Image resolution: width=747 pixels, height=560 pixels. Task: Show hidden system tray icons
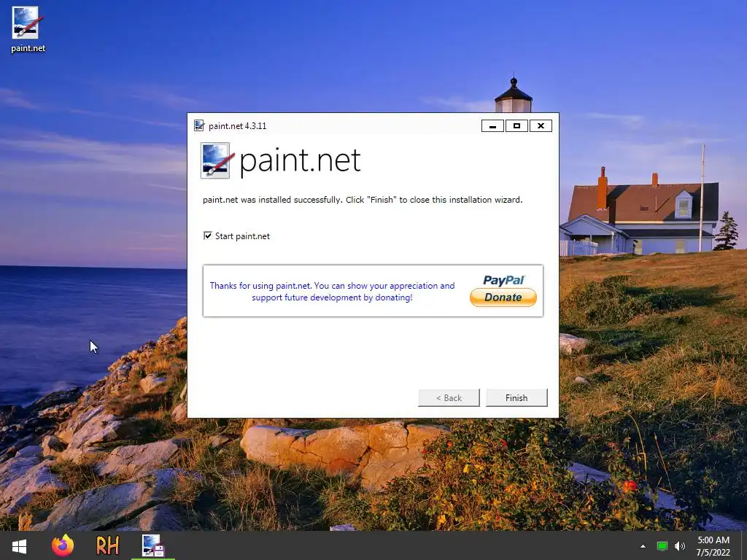click(643, 546)
